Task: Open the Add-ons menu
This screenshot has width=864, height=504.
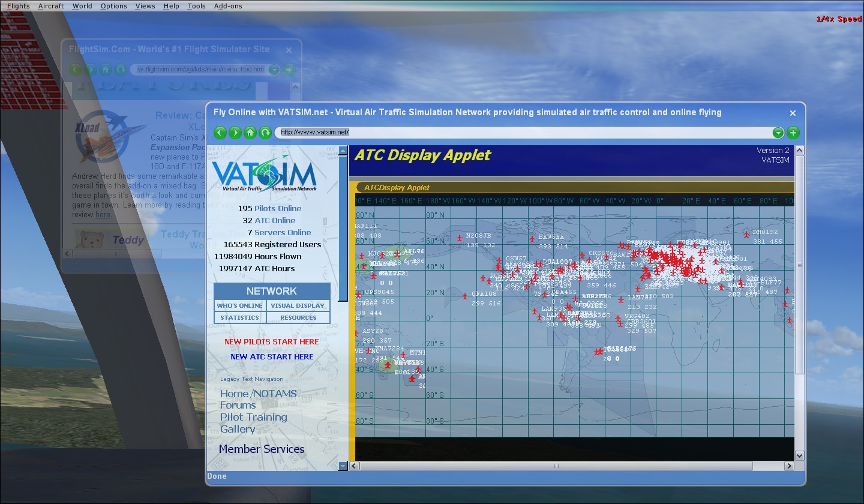Action: click(228, 6)
